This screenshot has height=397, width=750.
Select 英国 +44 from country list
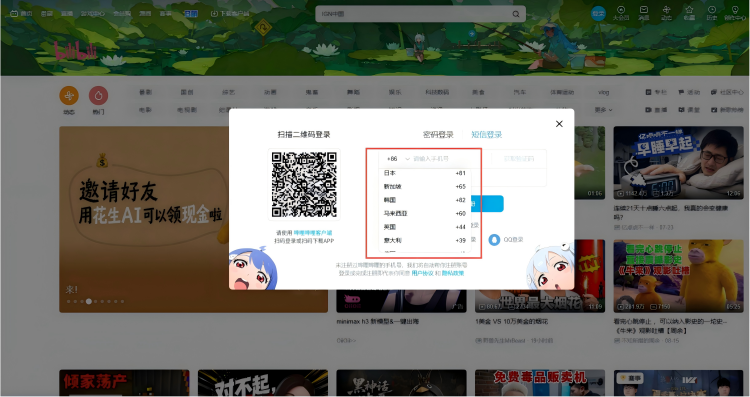[x=425, y=227]
